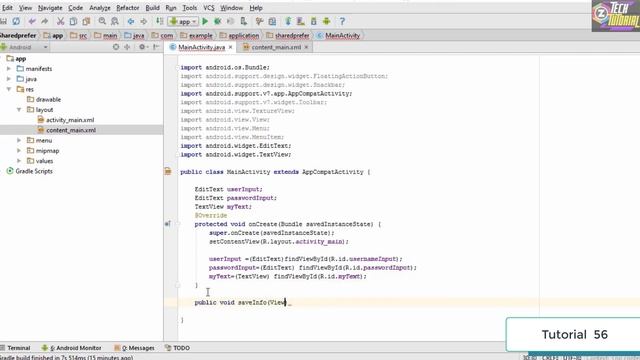
Task: Open the Android Monitor tool window
Action: [72, 348]
